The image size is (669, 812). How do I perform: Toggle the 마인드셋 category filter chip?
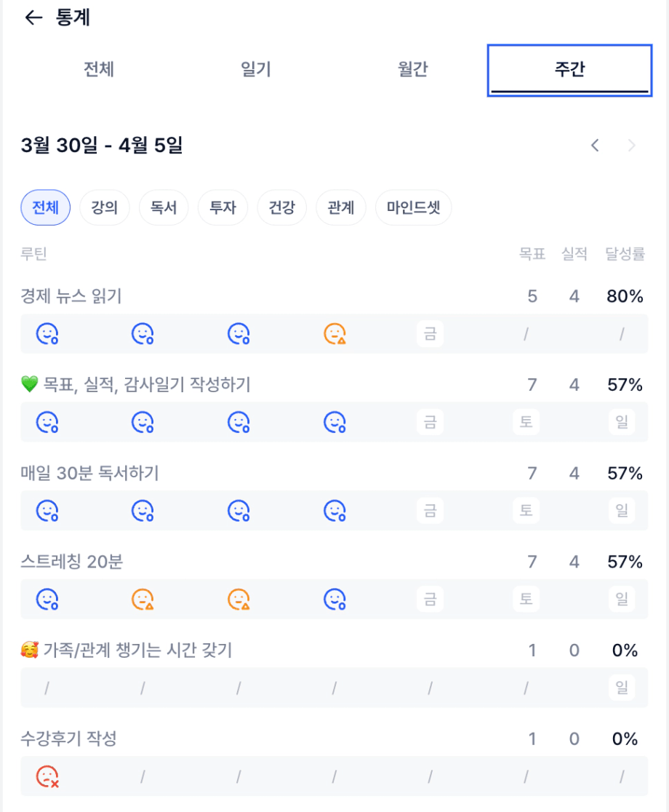pyautogui.click(x=413, y=208)
